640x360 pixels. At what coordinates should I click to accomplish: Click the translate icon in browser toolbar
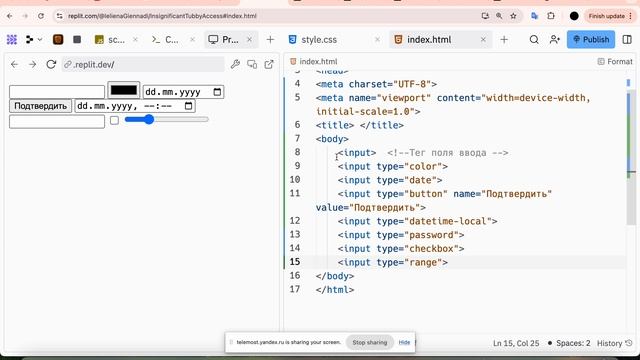point(534,16)
